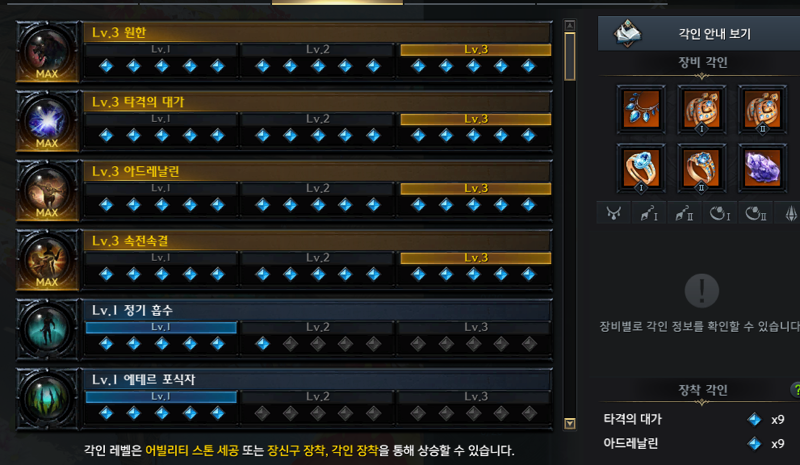800x465 pixels.
Task: Open the 아드레날린 engraving icon
Action: click(x=47, y=190)
